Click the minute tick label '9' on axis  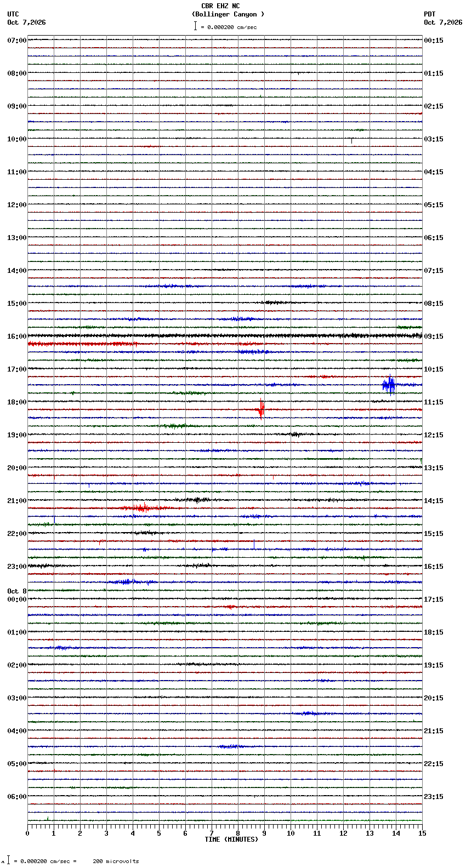tap(264, 833)
